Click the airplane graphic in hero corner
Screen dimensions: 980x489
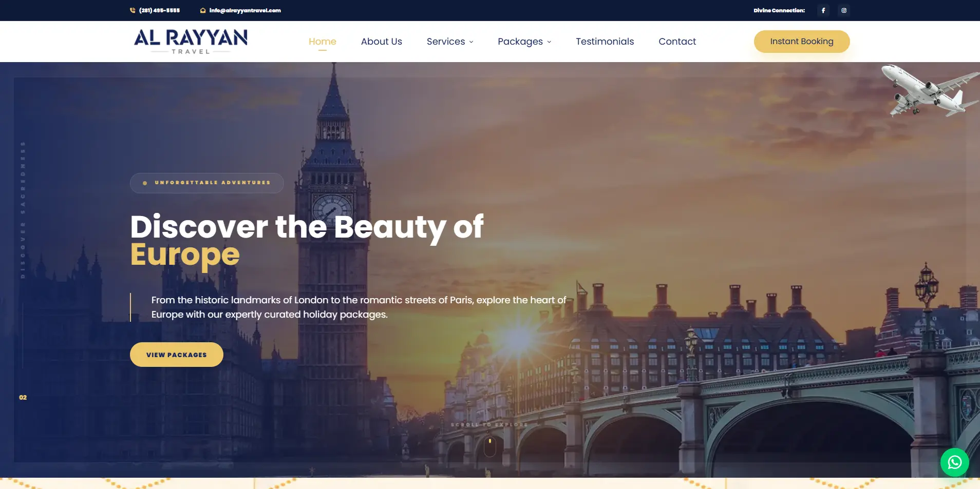pos(930,90)
